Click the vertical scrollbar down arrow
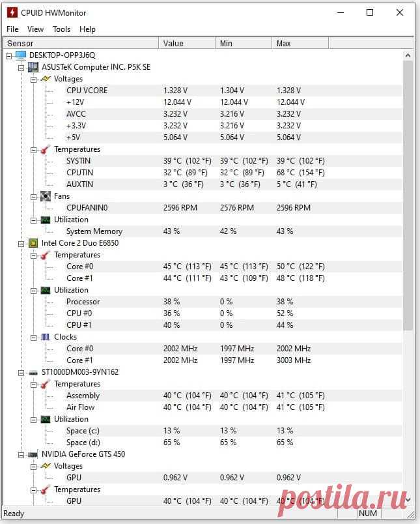 pos(408,500)
